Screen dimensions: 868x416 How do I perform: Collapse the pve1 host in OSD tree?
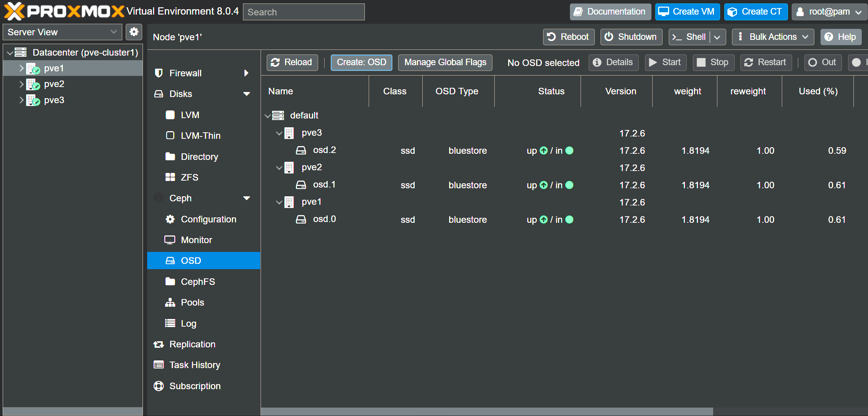pyautogui.click(x=279, y=202)
